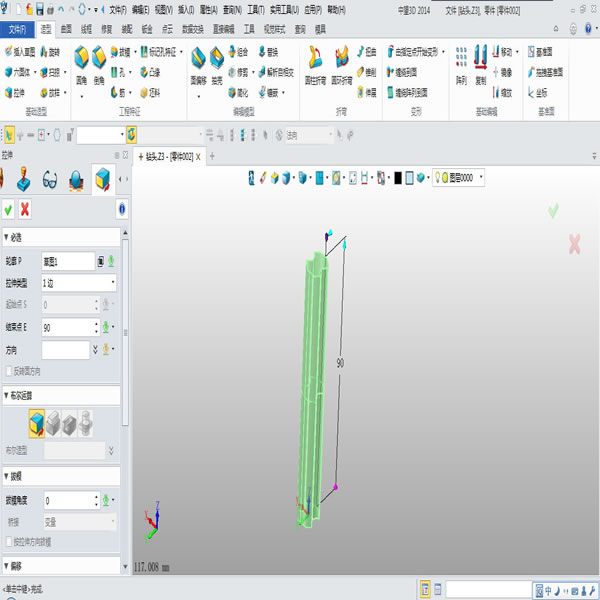Select the 倒角 (Chamfer) tool
Screen dimensions: 600x600
coord(99,65)
